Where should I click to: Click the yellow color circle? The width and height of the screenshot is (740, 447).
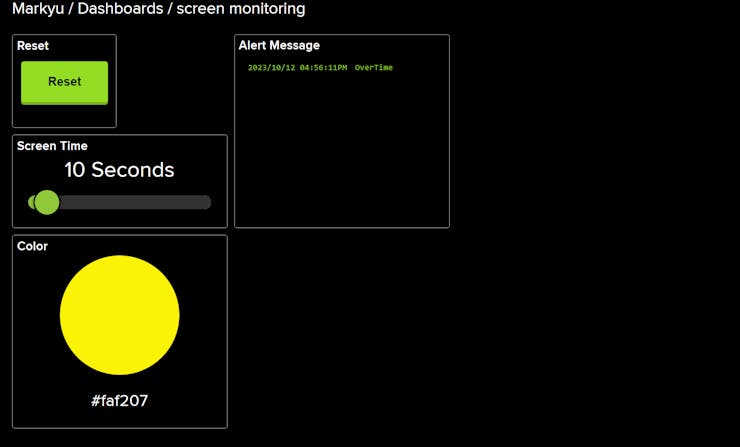click(x=119, y=315)
